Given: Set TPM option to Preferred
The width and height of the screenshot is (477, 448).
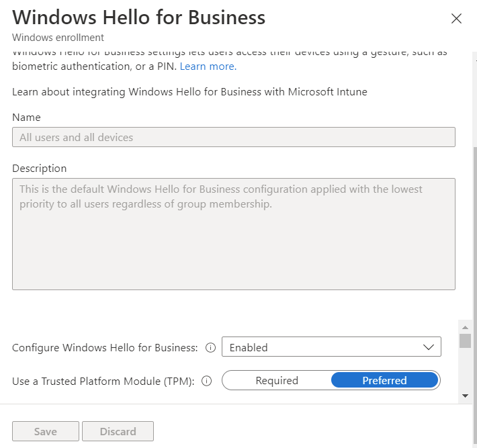Looking at the screenshot, I should click(384, 380).
